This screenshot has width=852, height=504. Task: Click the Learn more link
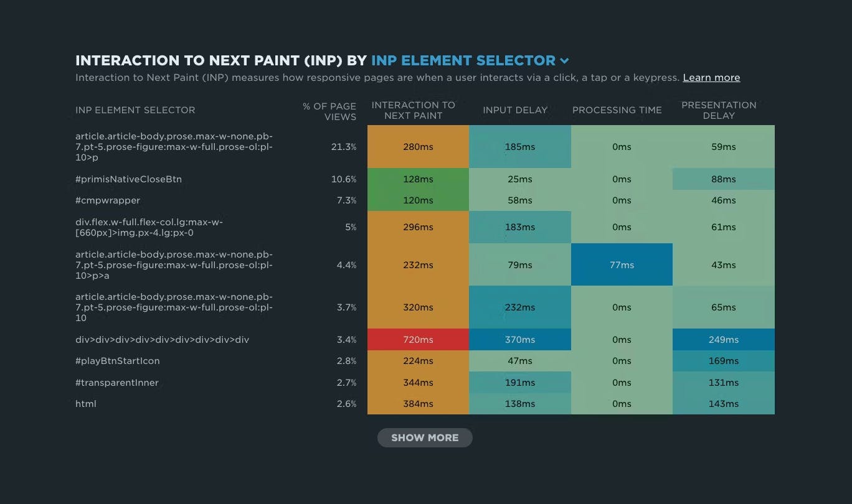click(x=711, y=78)
